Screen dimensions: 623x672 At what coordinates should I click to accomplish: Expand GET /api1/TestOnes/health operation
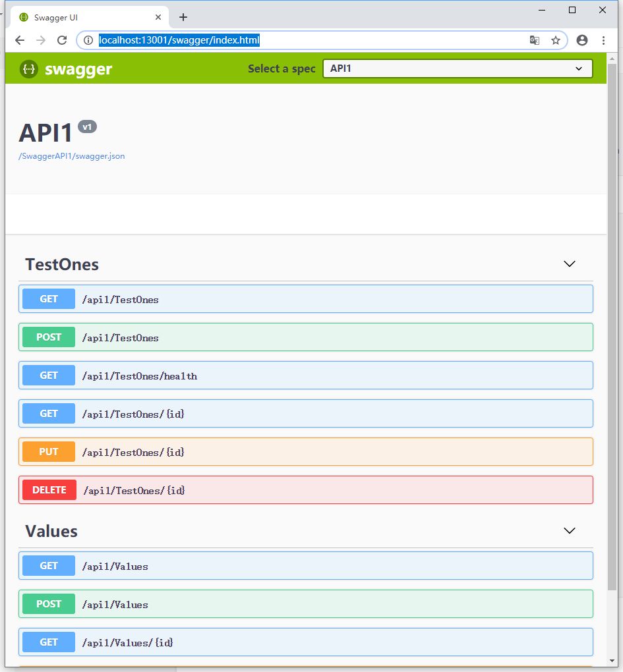(x=306, y=375)
